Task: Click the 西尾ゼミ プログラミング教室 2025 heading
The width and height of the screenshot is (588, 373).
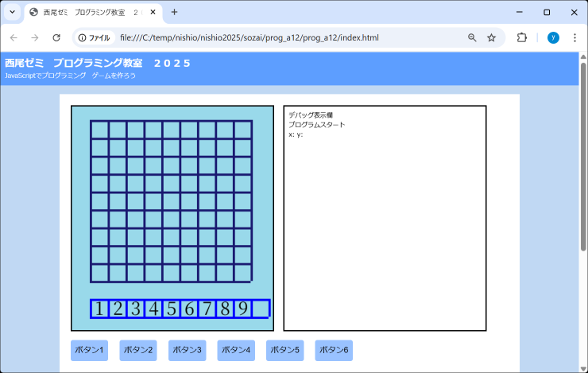Action: click(x=98, y=63)
